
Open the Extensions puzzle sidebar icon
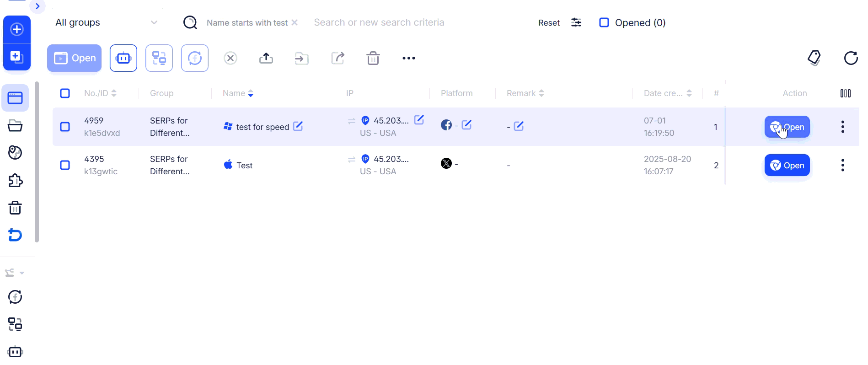coord(15,180)
